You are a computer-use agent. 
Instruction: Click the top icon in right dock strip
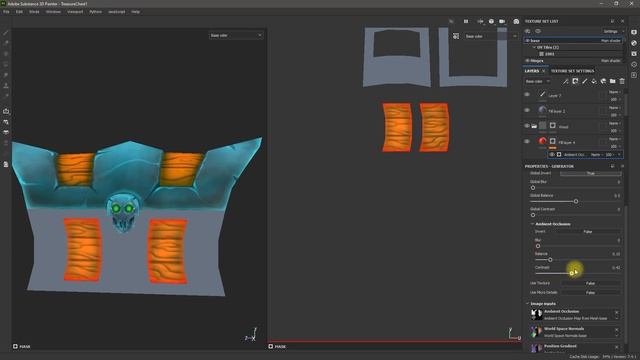[634, 32]
